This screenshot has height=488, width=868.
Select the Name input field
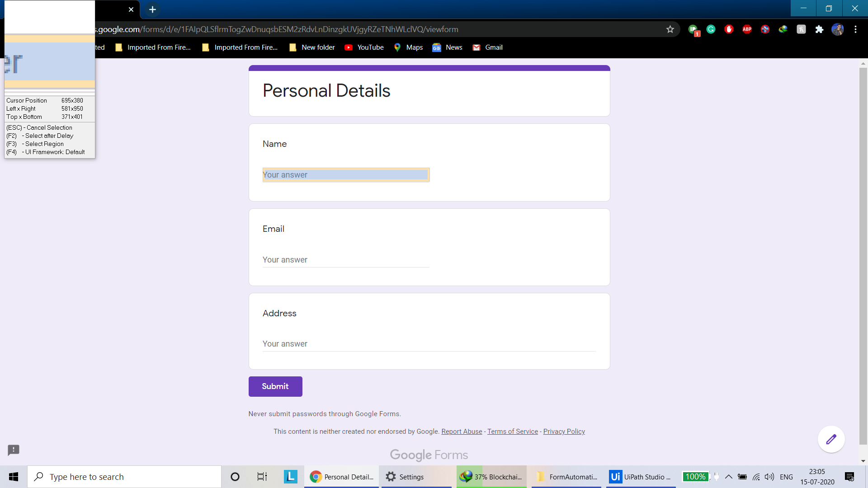346,174
